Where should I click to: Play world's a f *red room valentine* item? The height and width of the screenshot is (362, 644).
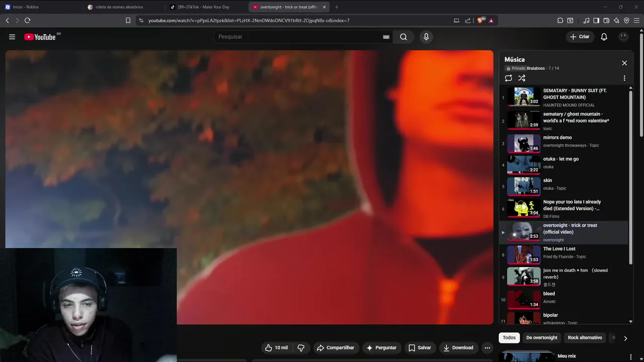click(563, 121)
